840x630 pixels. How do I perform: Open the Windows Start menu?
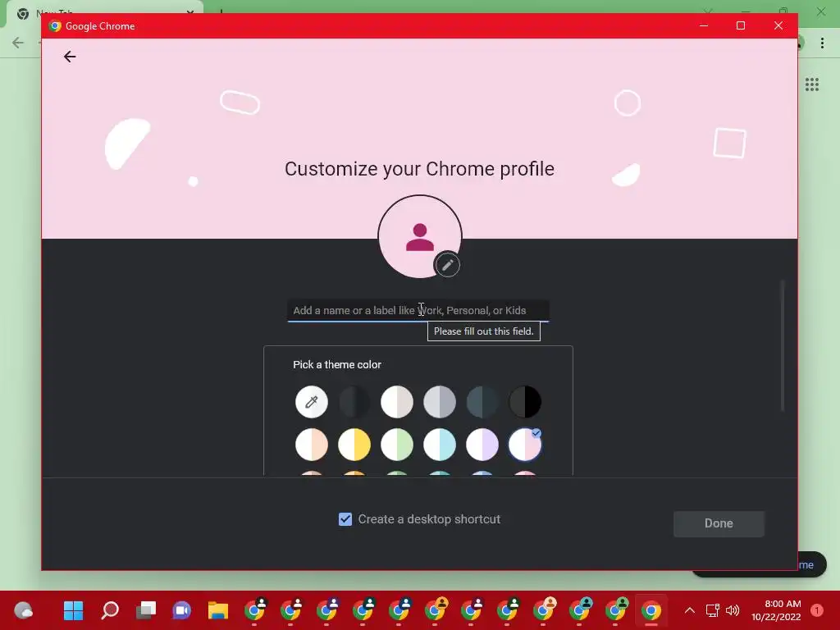point(73,610)
